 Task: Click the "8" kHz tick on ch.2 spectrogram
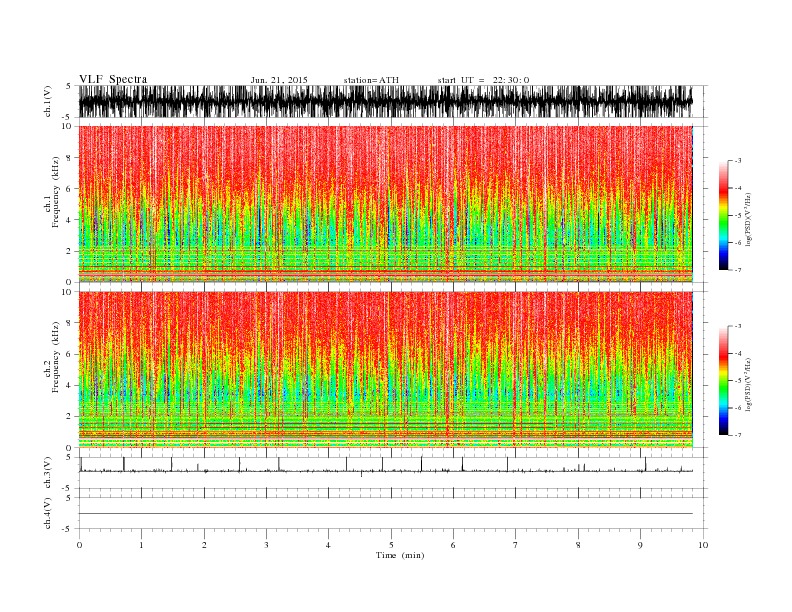(x=69, y=323)
